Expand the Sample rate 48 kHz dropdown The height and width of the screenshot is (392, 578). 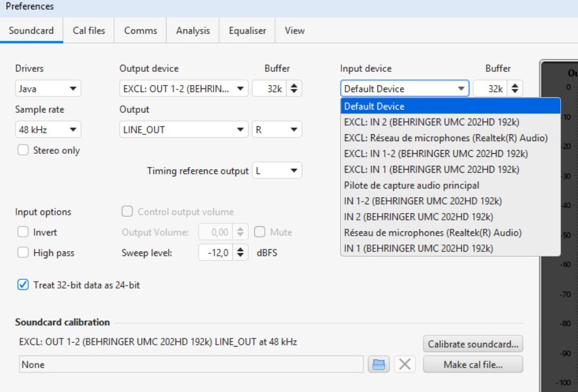coord(48,130)
